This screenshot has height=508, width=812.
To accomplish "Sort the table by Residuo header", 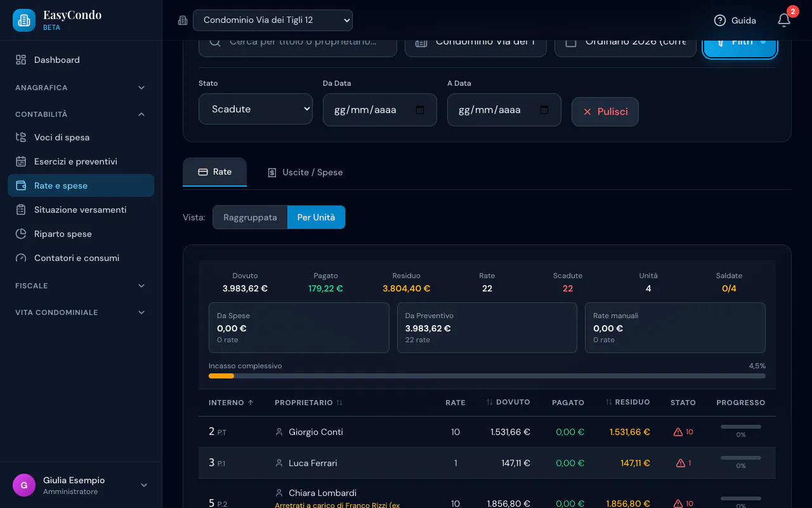I will (627, 402).
